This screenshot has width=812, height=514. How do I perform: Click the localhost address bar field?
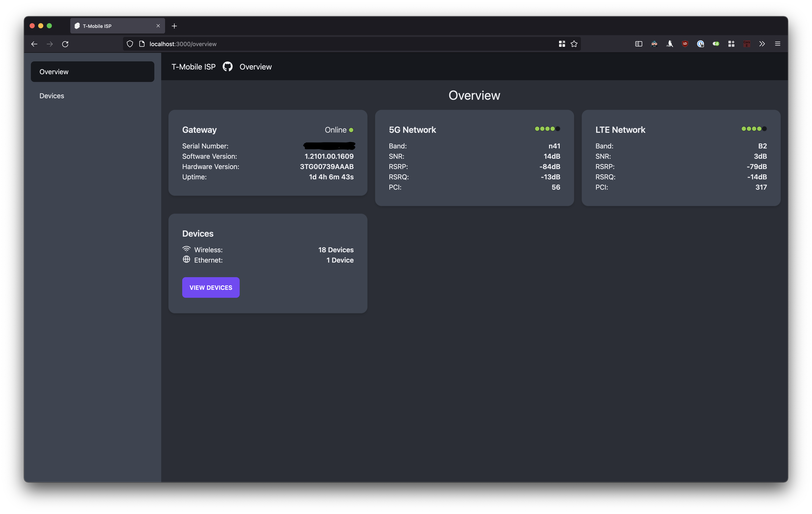(337, 44)
